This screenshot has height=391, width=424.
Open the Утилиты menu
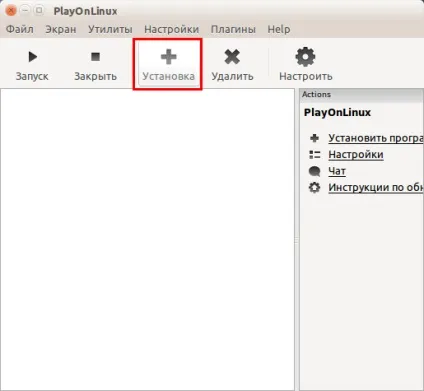(x=110, y=29)
